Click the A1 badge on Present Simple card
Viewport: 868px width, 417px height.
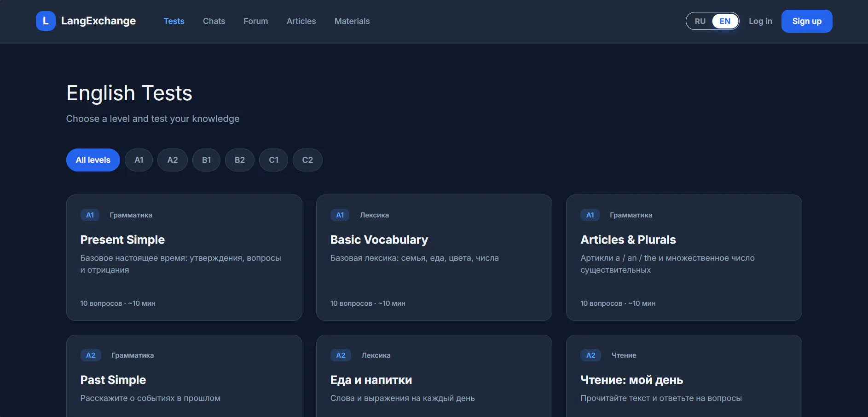pyautogui.click(x=90, y=215)
